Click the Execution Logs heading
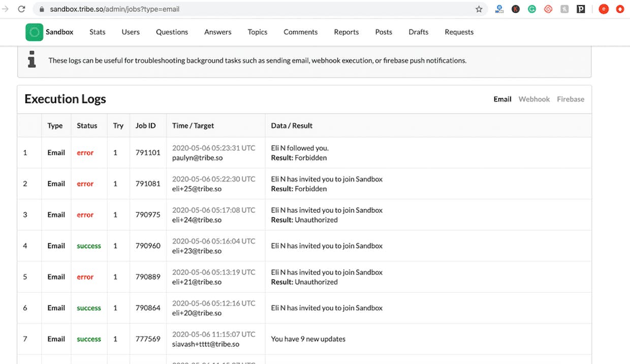 65,99
